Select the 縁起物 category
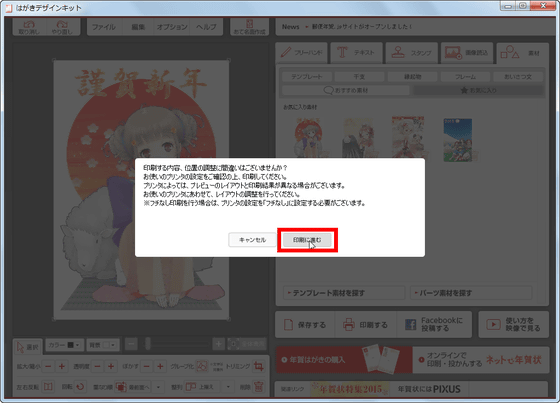Image resolution: width=560 pixels, height=403 pixels. (x=412, y=77)
